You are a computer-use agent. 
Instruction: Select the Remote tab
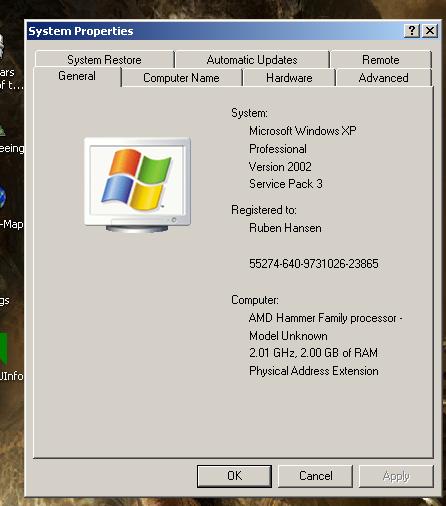pyautogui.click(x=381, y=60)
